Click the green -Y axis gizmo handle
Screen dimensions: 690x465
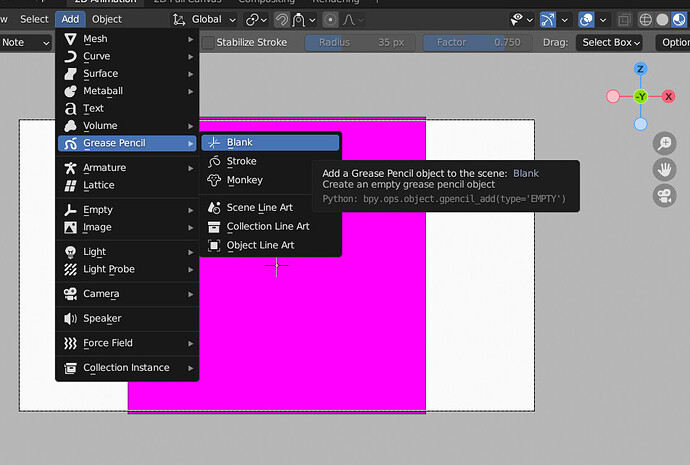point(641,96)
